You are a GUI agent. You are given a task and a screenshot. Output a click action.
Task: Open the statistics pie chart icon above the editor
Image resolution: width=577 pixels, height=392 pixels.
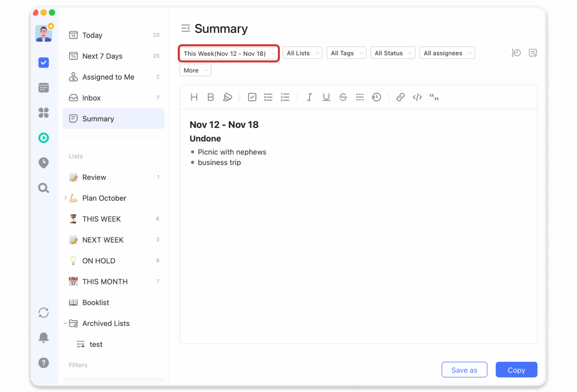[x=516, y=53]
